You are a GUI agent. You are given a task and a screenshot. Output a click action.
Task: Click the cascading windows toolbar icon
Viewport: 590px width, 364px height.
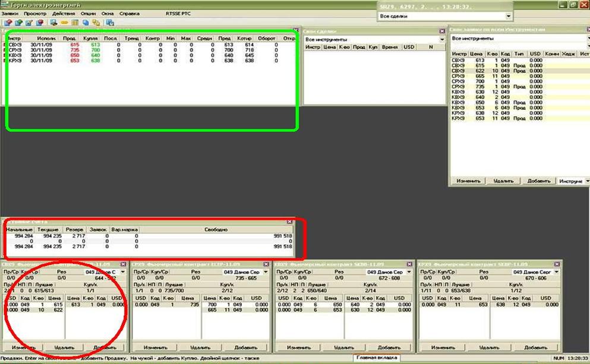tap(96, 23)
